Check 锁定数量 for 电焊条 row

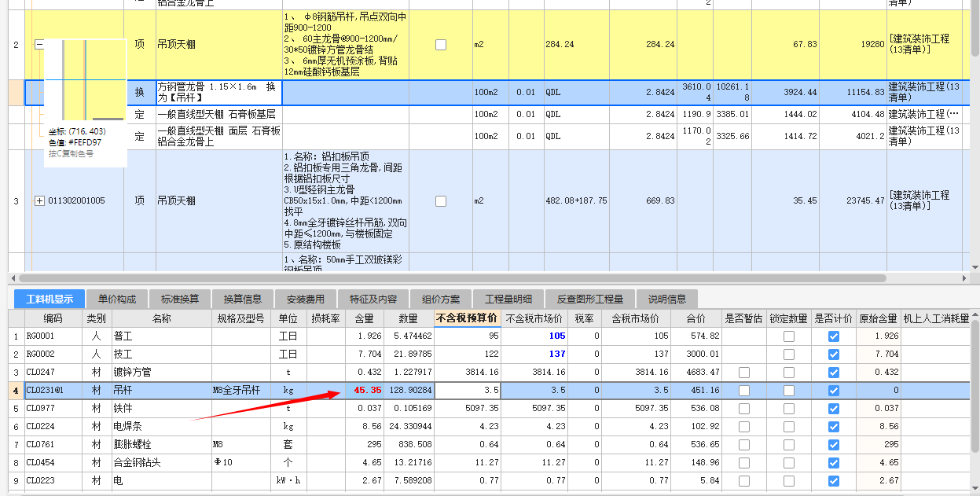[789, 427]
